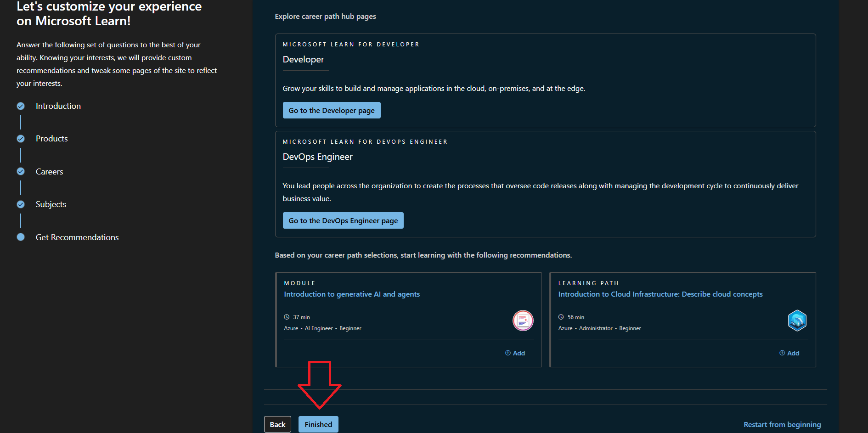Click the DevOps Engineer card description text

click(541, 192)
